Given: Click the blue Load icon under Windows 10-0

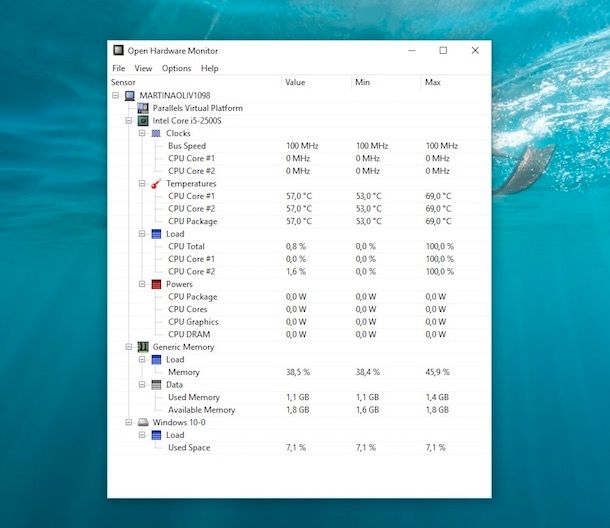Looking at the screenshot, I should coord(156,435).
